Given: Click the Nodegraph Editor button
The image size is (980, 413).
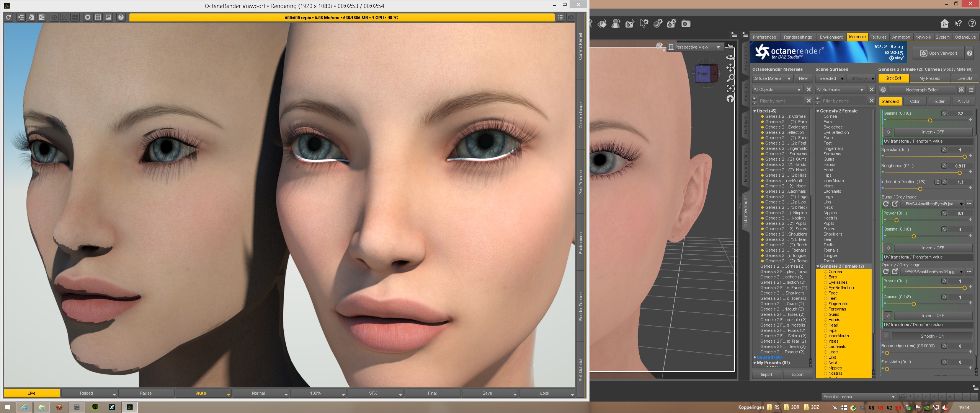Looking at the screenshot, I should point(921,90).
